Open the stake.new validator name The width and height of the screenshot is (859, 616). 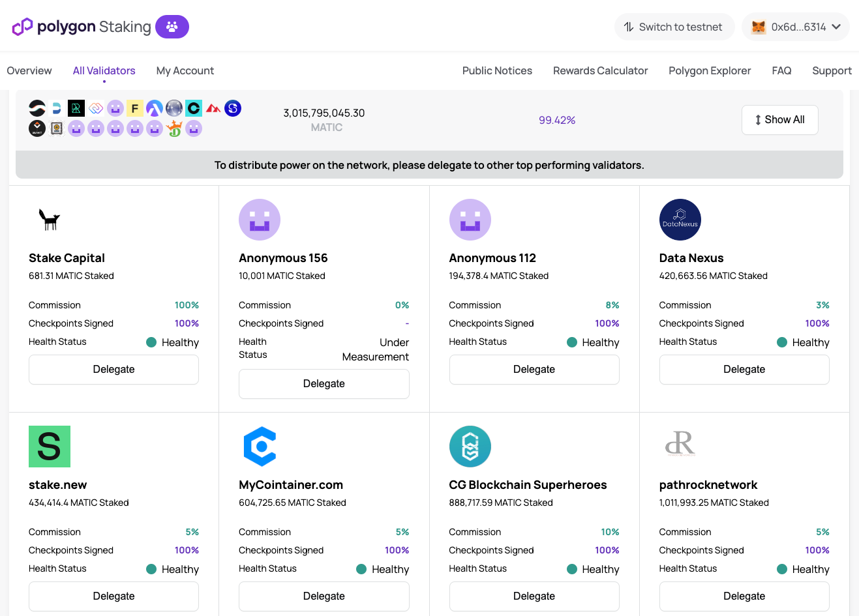pos(58,485)
